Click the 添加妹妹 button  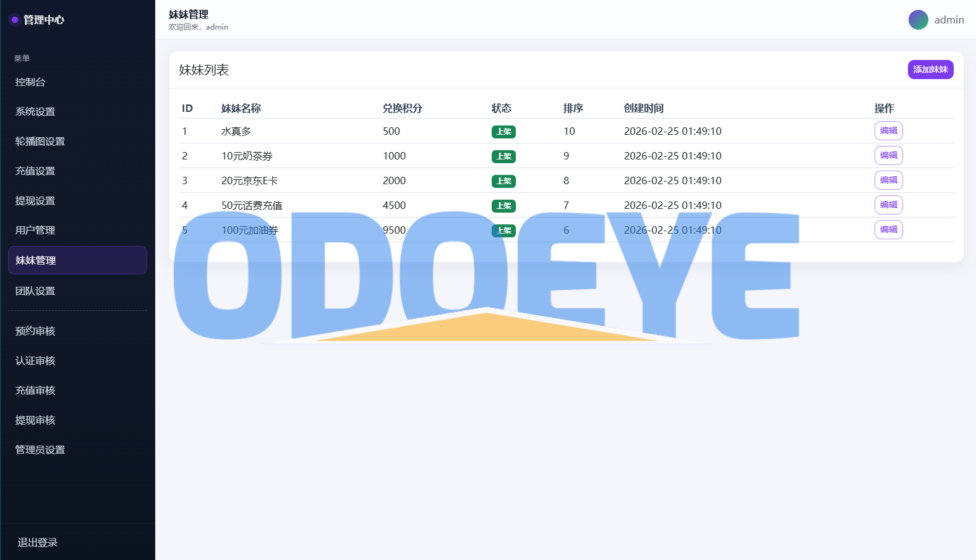[x=930, y=69]
